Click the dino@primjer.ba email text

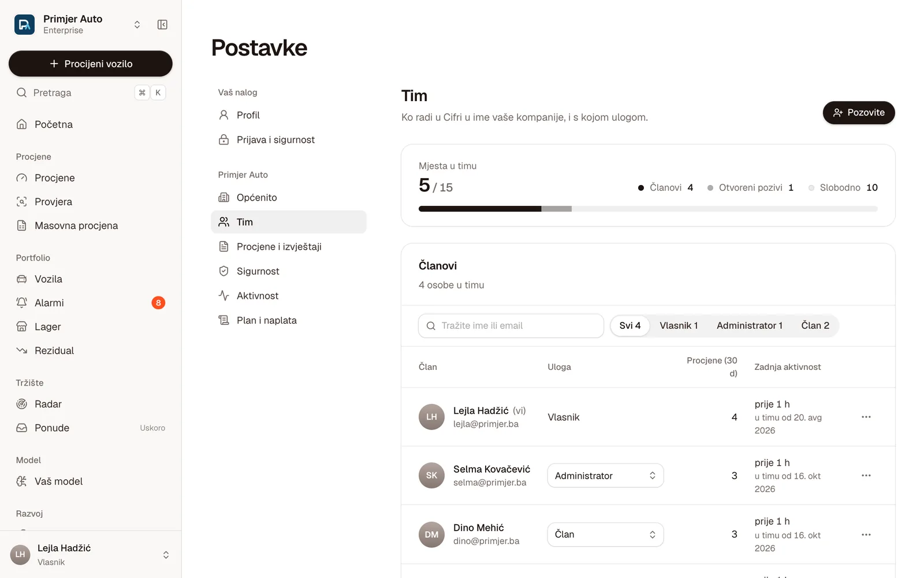click(x=486, y=541)
